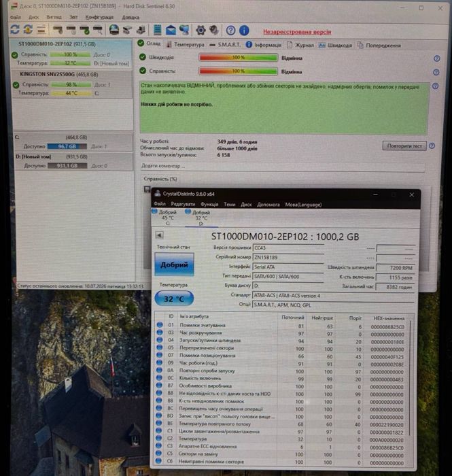The image size is (452, 476).
Task: Click the Справність 100 % bar in overview
Action: (238, 71)
